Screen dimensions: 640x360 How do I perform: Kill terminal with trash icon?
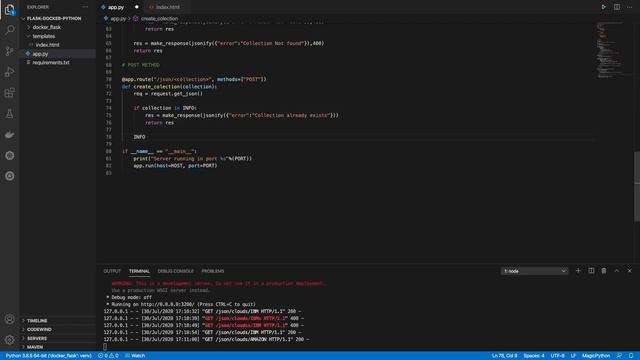coord(604,271)
